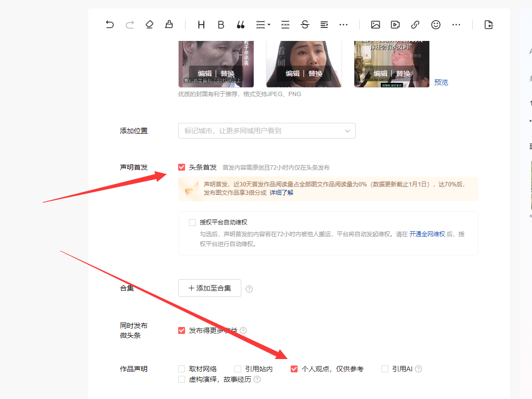Open the 开通全网维权 link
This screenshot has height=399, width=532.
(x=427, y=234)
